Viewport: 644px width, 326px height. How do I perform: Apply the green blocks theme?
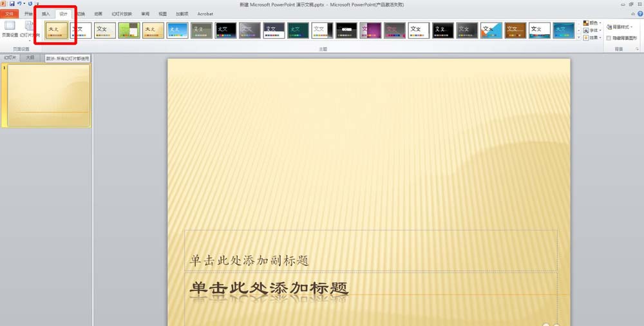pyautogui.click(x=129, y=30)
